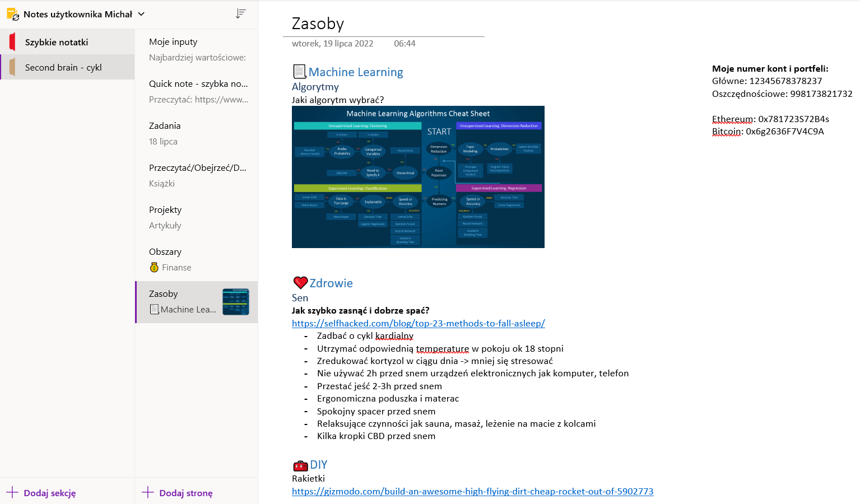860x504 pixels.
Task: Click the money bag icon next to Finanse
Action: (x=154, y=268)
